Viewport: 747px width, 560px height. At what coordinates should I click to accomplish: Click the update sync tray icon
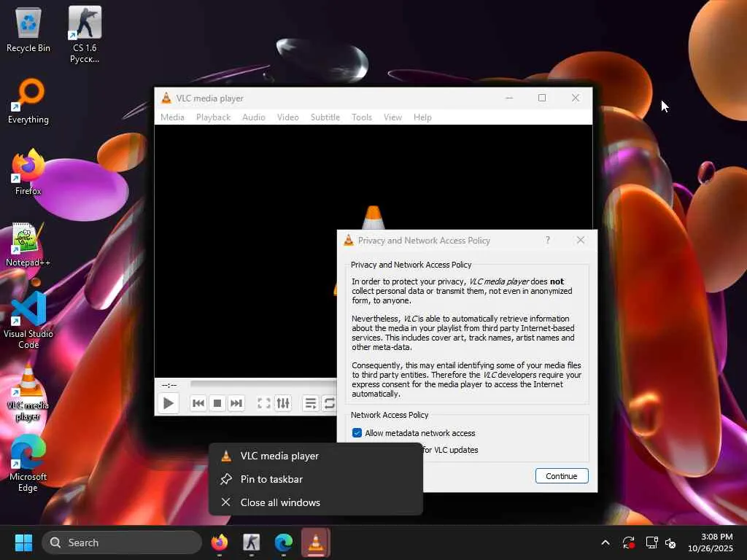[x=629, y=542]
